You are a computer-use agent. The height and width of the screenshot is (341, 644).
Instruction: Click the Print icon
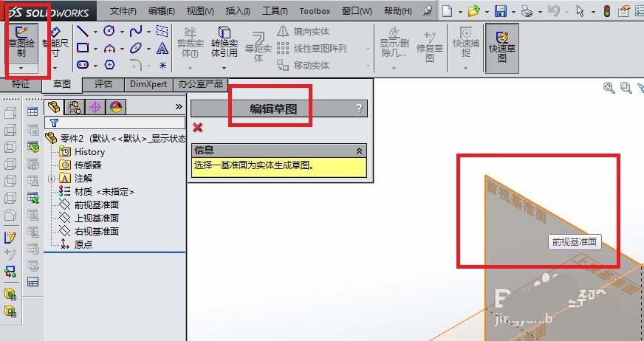pos(527,12)
